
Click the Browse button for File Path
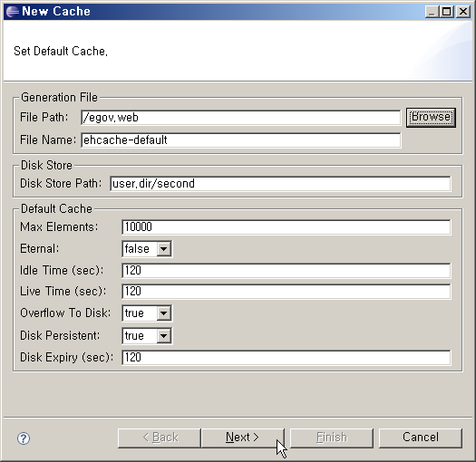pyautogui.click(x=431, y=117)
